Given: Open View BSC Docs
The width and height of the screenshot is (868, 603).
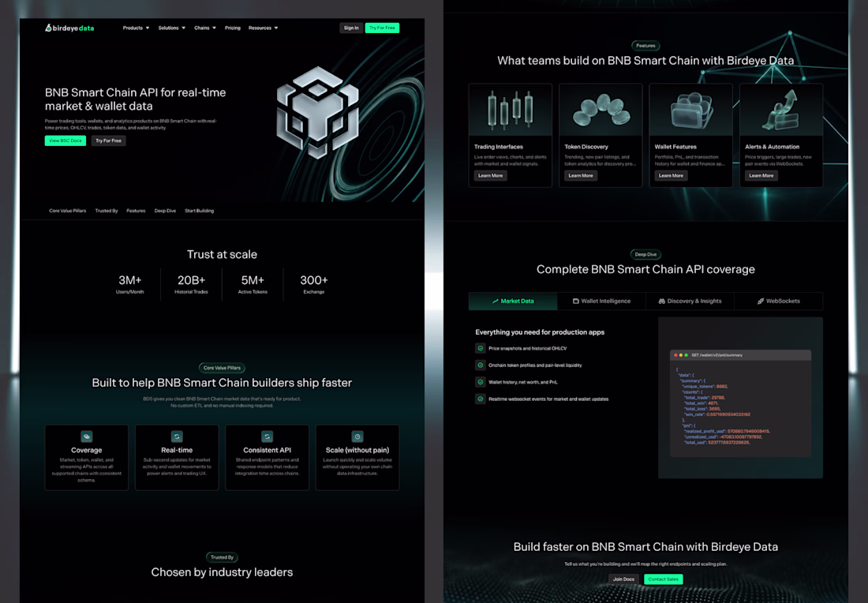Looking at the screenshot, I should pyautogui.click(x=65, y=140).
